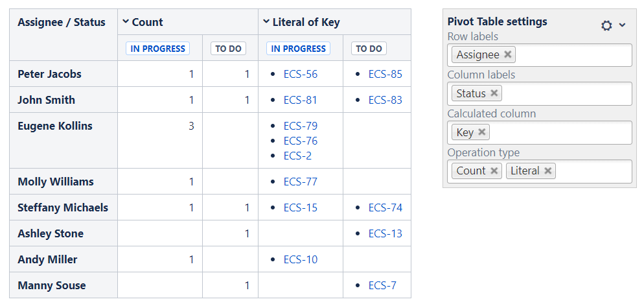Open the ECS-79 issue link
Image resolution: width=644 pixels, height=308 pixels.
coord(301,126)
